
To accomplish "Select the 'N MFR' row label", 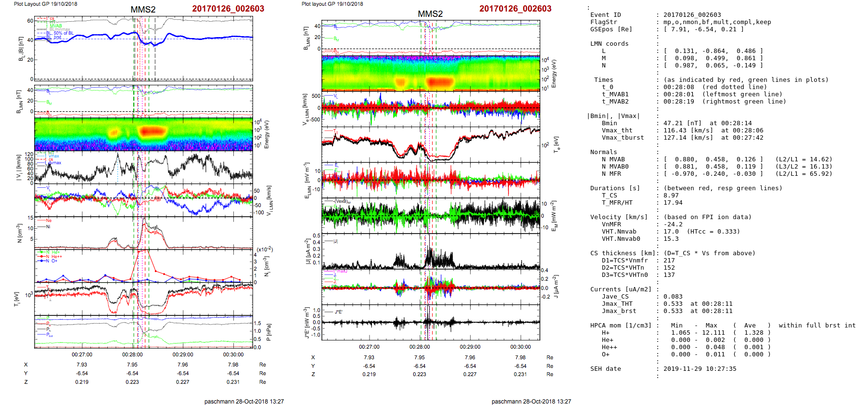I will (x=611, y=174).
